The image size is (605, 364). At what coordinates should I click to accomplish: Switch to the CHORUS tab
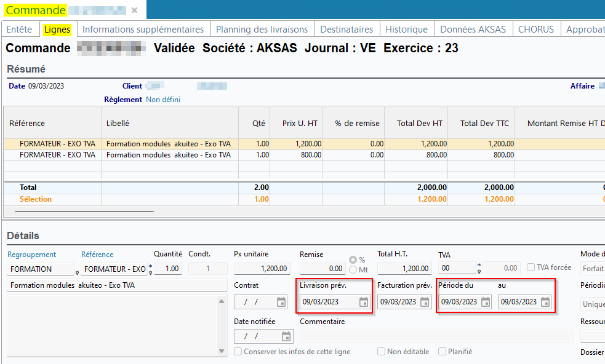[x=536, y=30]
